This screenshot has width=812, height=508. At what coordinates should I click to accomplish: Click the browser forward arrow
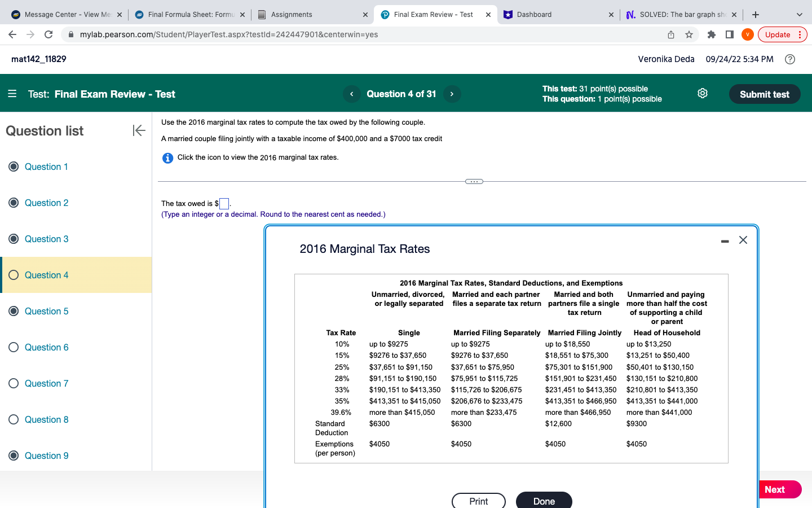pos(30,34)
